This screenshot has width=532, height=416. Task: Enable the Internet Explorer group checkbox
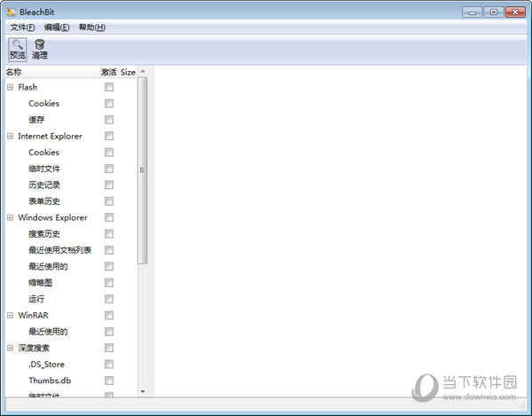[109, 136]
